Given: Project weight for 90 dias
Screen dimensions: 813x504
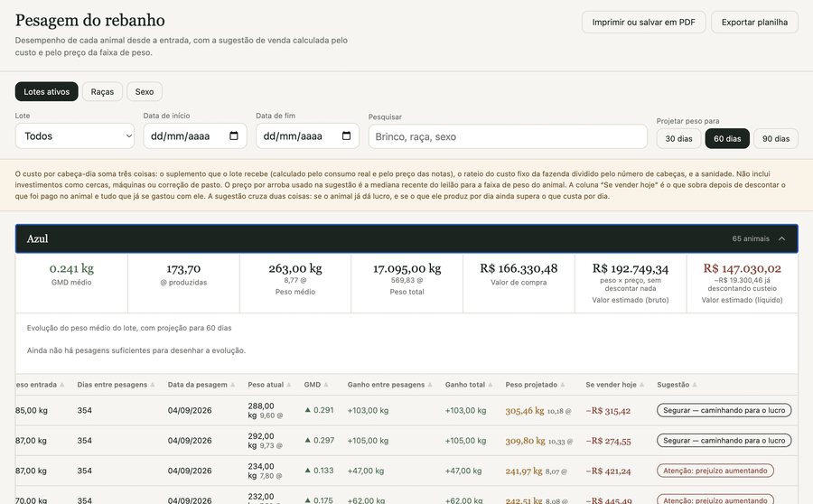Looking at the screenshot, I should pyautogui.click(x=776, y=138).
